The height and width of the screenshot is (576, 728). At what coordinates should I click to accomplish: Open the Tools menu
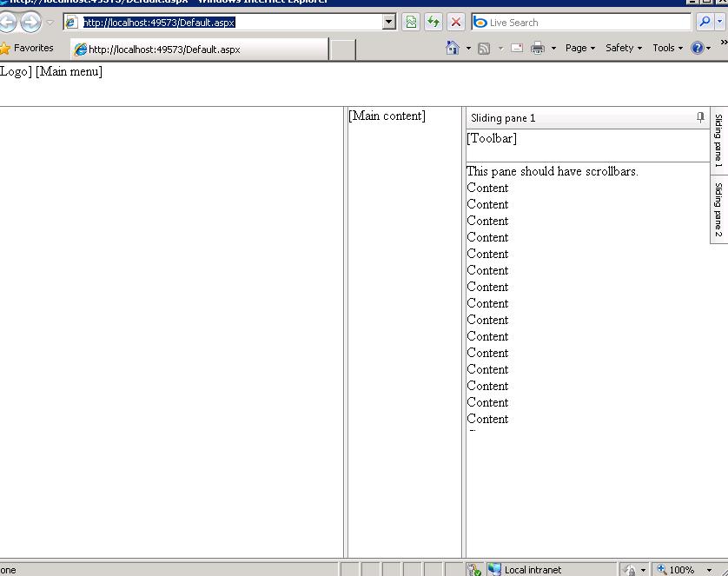click(667, 48)
